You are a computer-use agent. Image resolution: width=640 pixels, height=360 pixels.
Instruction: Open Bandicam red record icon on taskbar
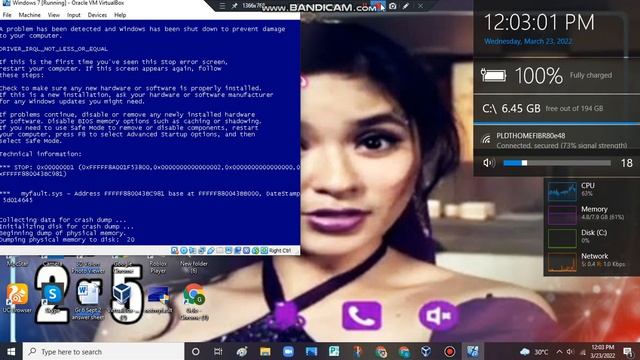[449, 351]
